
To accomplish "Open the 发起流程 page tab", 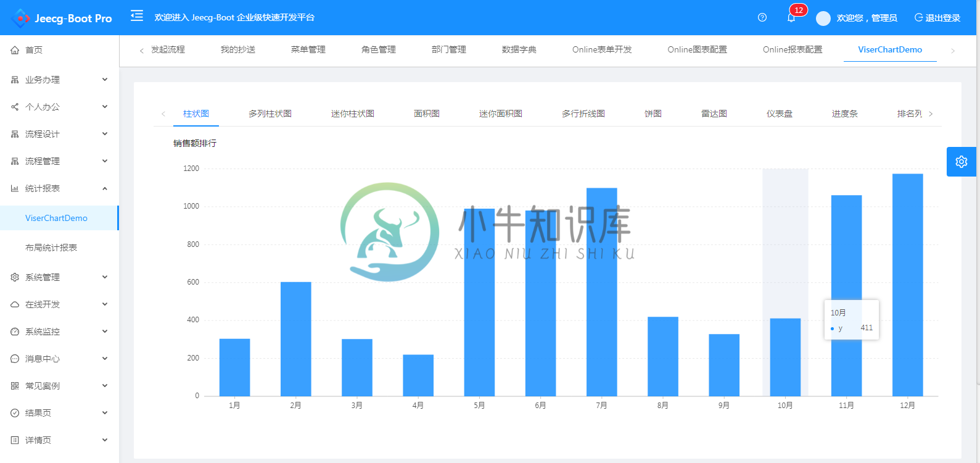I will [168, 49].
